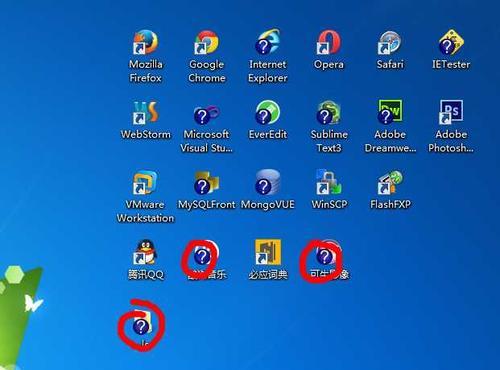The height and width of the screenshot is (370, 500).
Task: Select the Safari shortcut icon
Action: [x=390, y=42]
